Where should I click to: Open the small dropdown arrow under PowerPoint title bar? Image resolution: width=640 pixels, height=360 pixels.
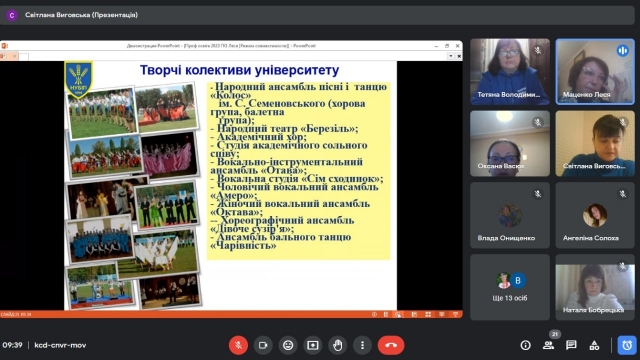click(451, 56)
